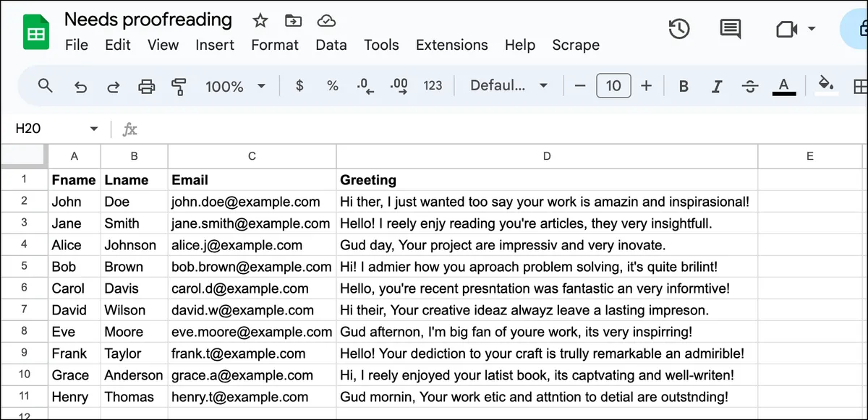Open more number formats 123
868x420 pixels.
click(x=433, y=86)
